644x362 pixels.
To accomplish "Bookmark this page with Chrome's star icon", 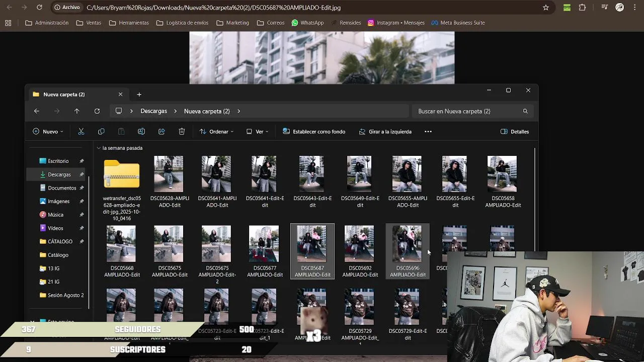I will click(546, 8).
